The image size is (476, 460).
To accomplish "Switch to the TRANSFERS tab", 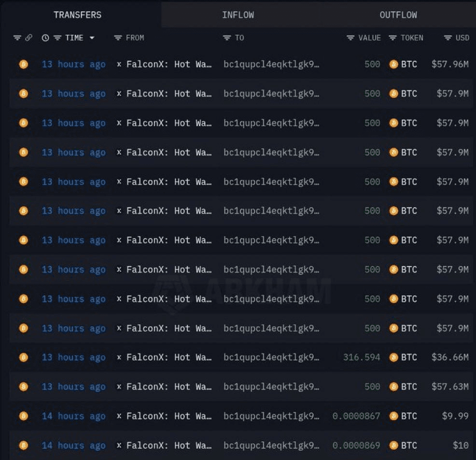I will 78,15.
